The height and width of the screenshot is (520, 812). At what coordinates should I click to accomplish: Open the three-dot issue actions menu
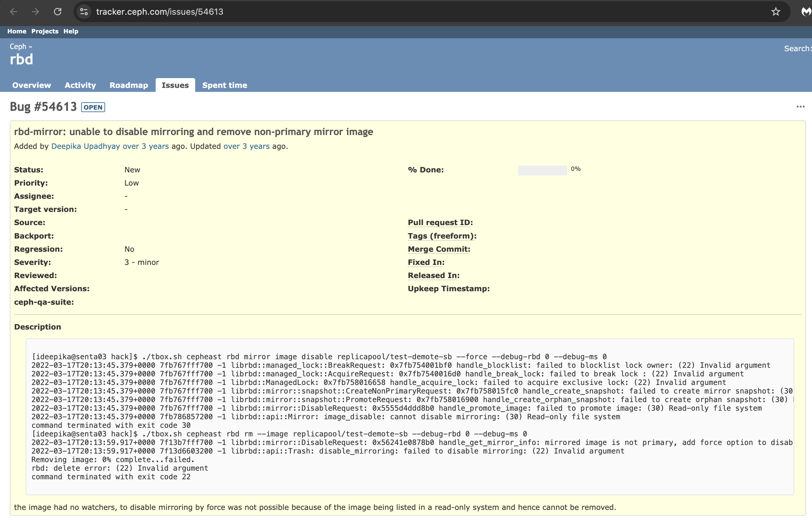tap(800, 107)
